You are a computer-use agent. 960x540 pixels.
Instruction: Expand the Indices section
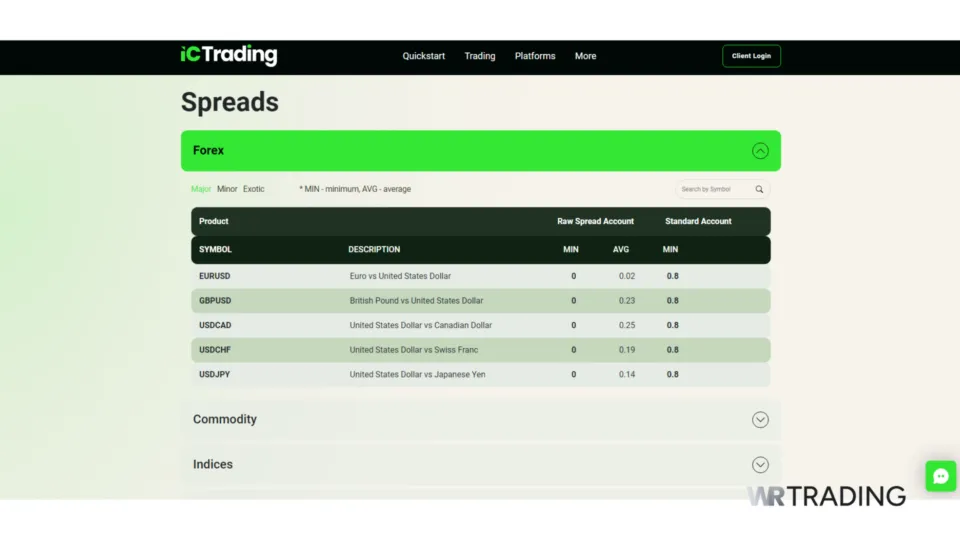tap(760, 465)
